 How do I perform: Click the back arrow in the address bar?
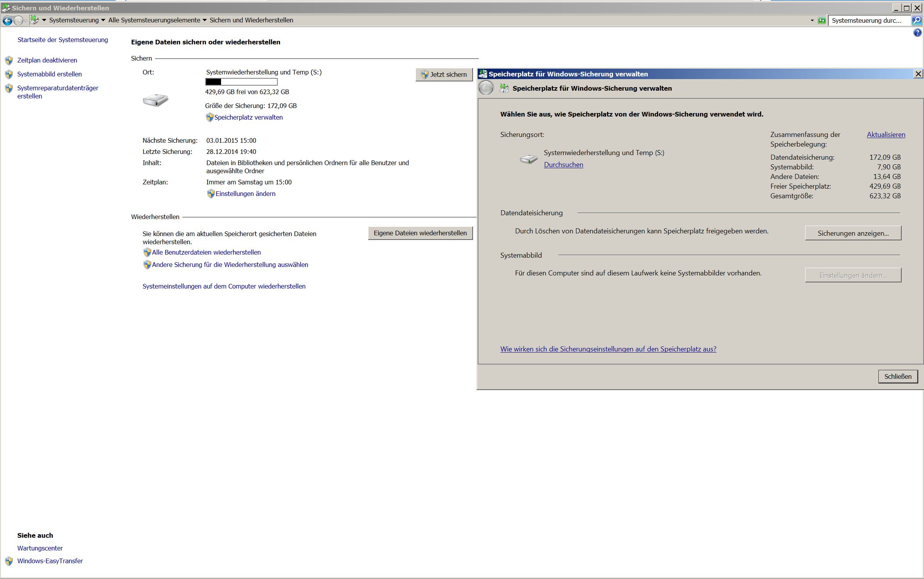tap(7, 20)
